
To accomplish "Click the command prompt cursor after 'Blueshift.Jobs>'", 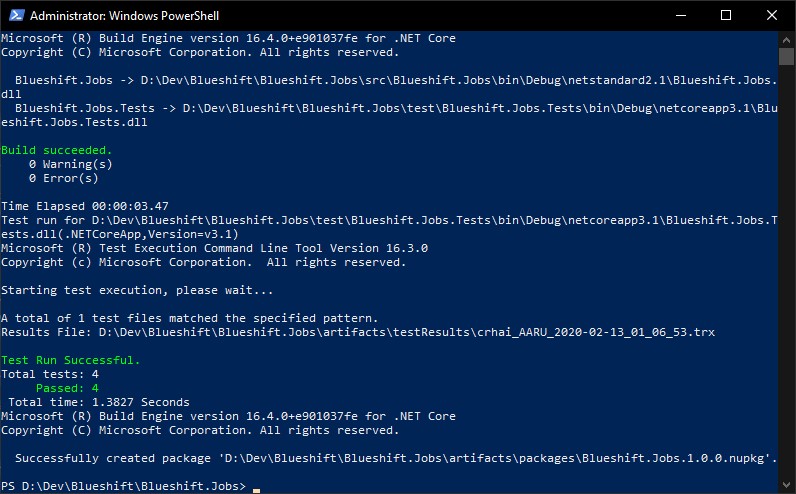I will (x=256, y=487).
